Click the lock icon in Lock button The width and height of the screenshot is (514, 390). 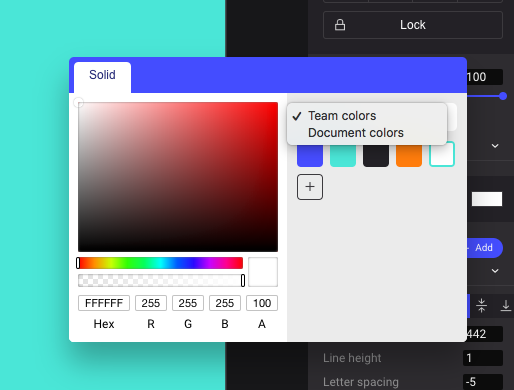(x=340, y=25)
